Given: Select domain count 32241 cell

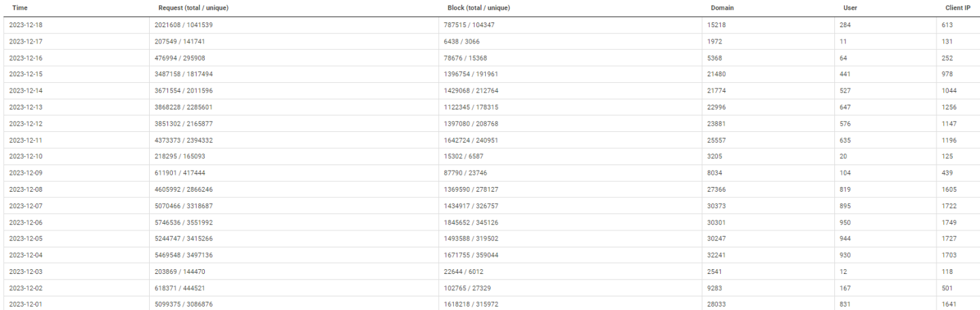Looking at the screenshot, I should (x=717, y=255).
